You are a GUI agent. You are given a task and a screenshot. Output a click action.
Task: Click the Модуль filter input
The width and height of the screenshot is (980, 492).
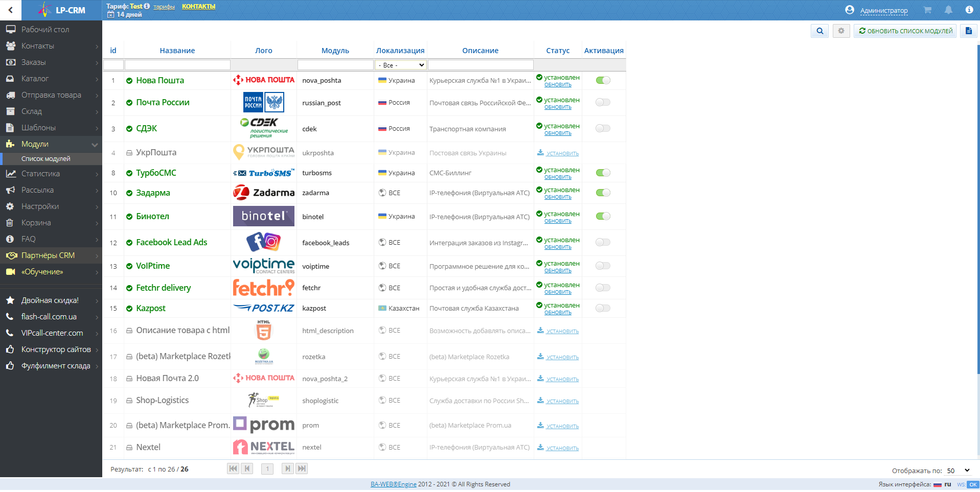(x=335, y=65)
